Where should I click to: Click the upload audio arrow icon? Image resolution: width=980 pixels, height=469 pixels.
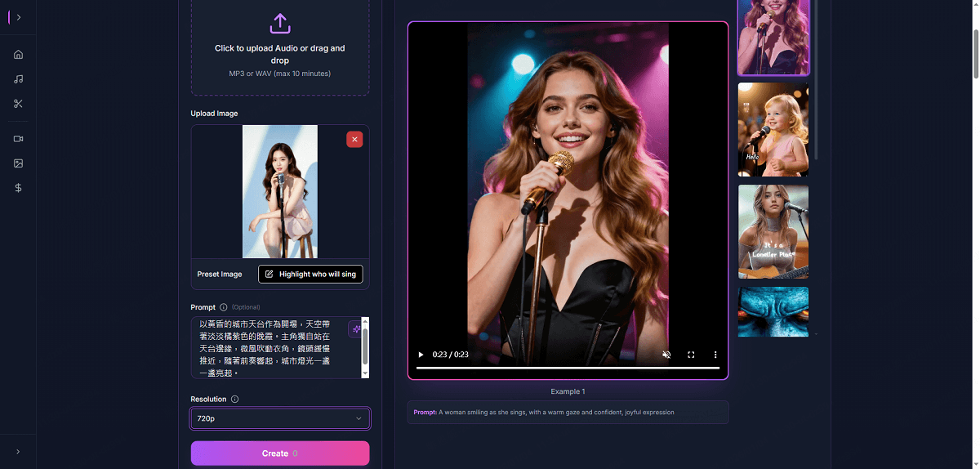coord(280,23)
